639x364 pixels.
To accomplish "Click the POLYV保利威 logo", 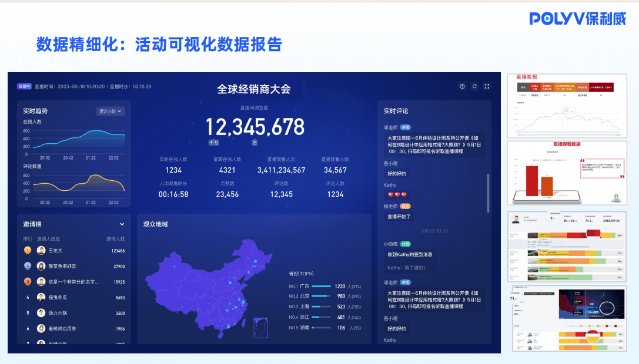I will point(578,19).
